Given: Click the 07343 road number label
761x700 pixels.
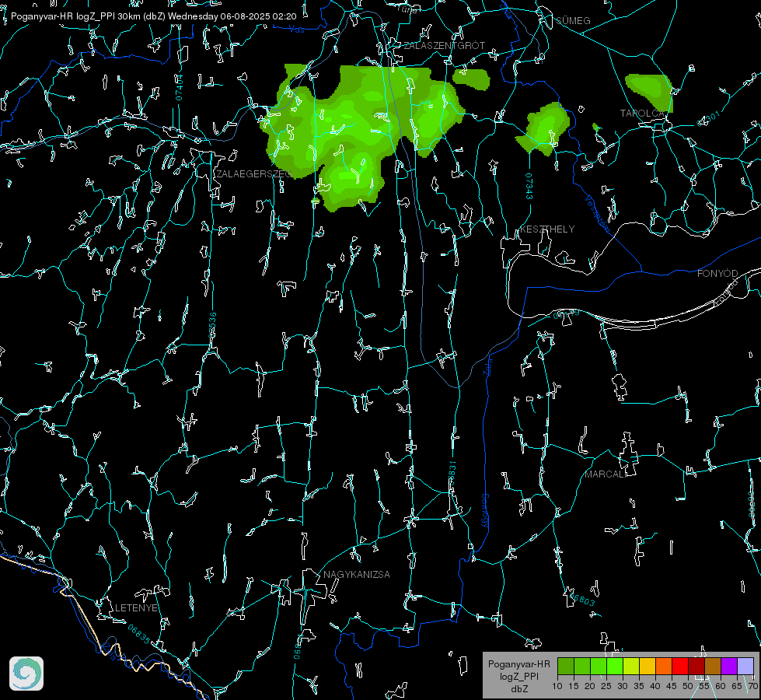Looking at the screenshot, I should click(529, 187).
